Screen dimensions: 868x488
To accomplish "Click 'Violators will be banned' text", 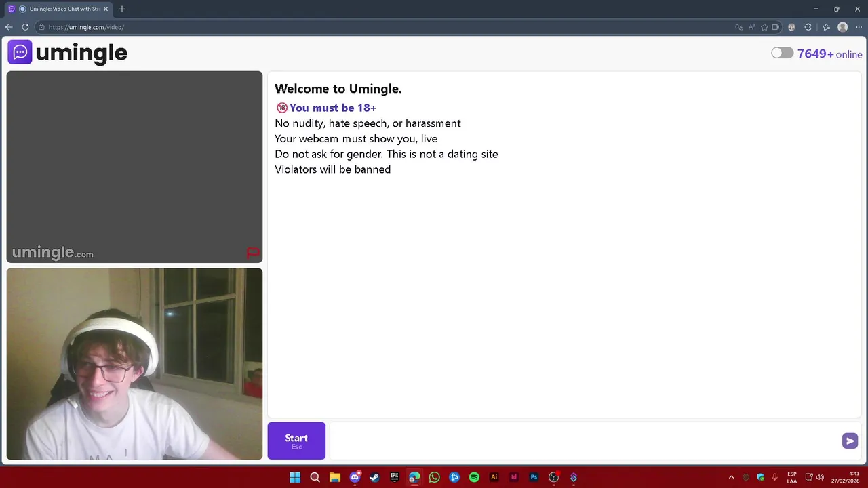I will coord(332,169).
